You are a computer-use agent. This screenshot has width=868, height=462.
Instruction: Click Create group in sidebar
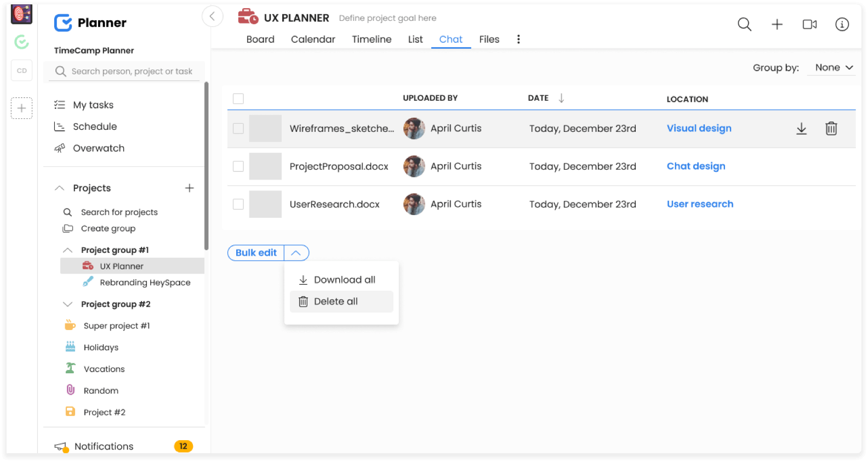108,229
